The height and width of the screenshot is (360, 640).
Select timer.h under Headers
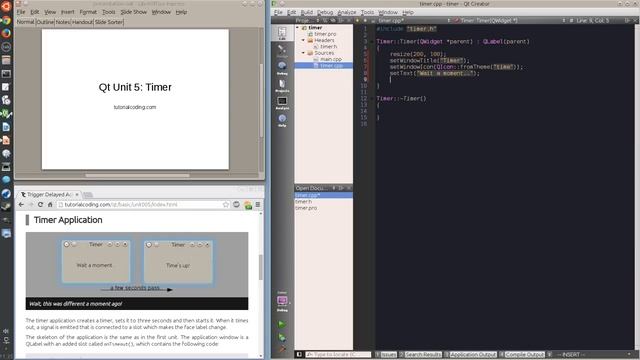(x=329, y=47)
